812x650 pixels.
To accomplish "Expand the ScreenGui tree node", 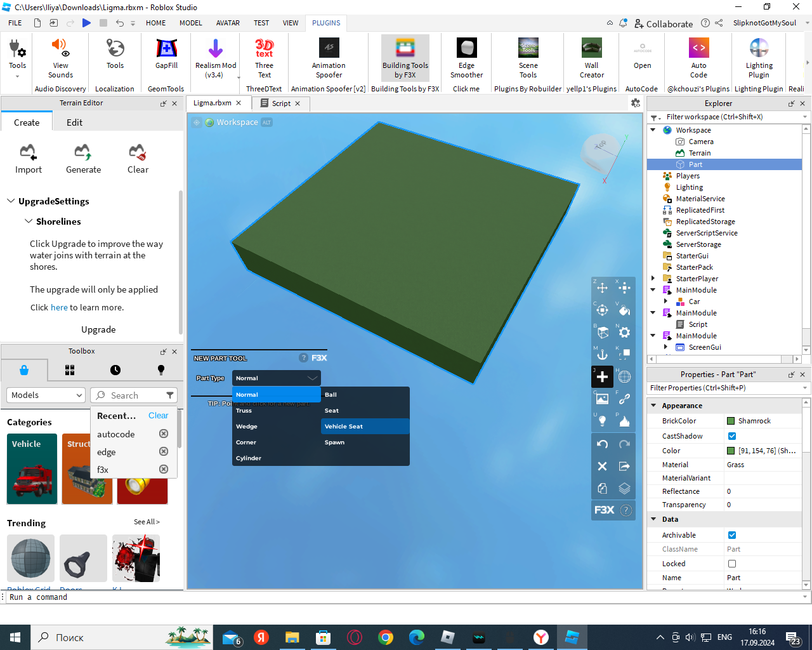I will [665, 347].
